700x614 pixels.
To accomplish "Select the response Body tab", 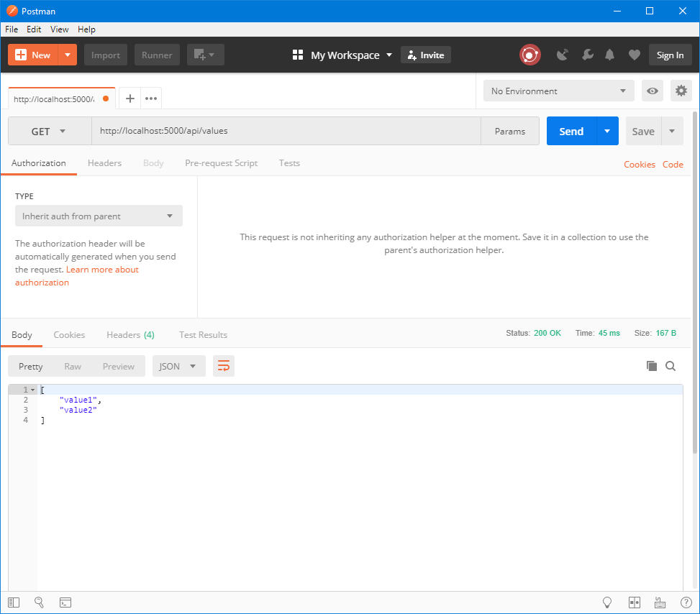I will pyautogui.click(x=22, y=335).
